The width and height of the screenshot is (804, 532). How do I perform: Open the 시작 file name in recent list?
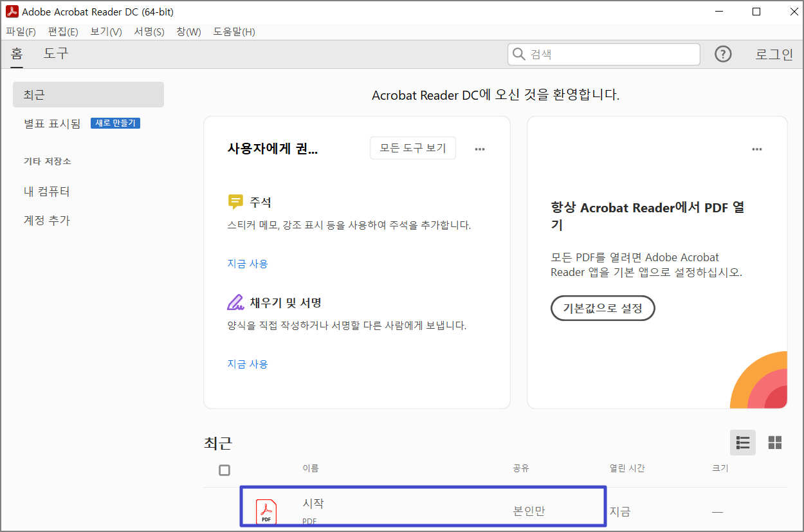[x=313, y=504]
